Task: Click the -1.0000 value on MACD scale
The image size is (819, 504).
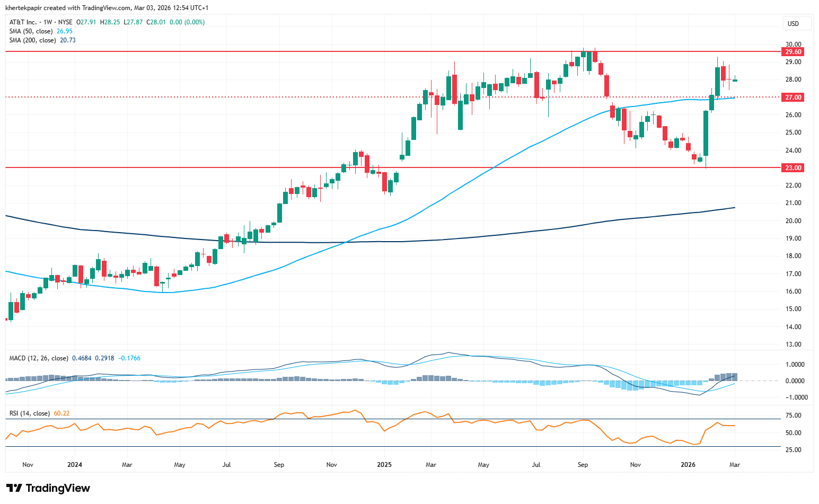Action: pyautogui.click(x=794, y=397)
